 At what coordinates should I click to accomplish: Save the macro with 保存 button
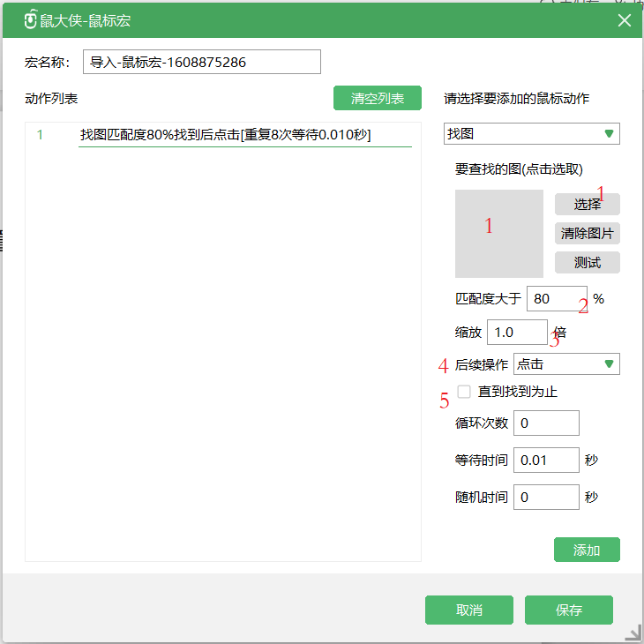[569, 610]
